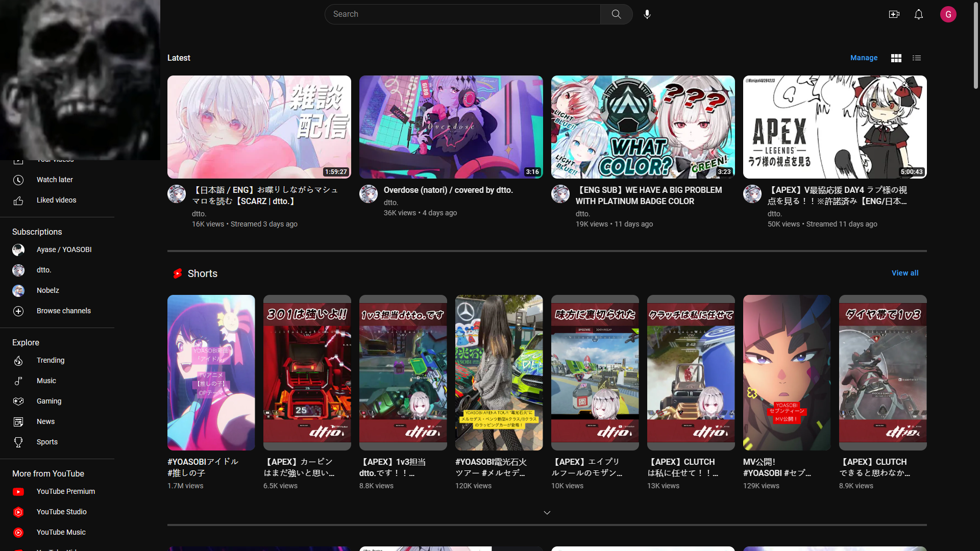Open the G account avatar menu
Screen dimensions: 980x551
(x=948, y=14)
